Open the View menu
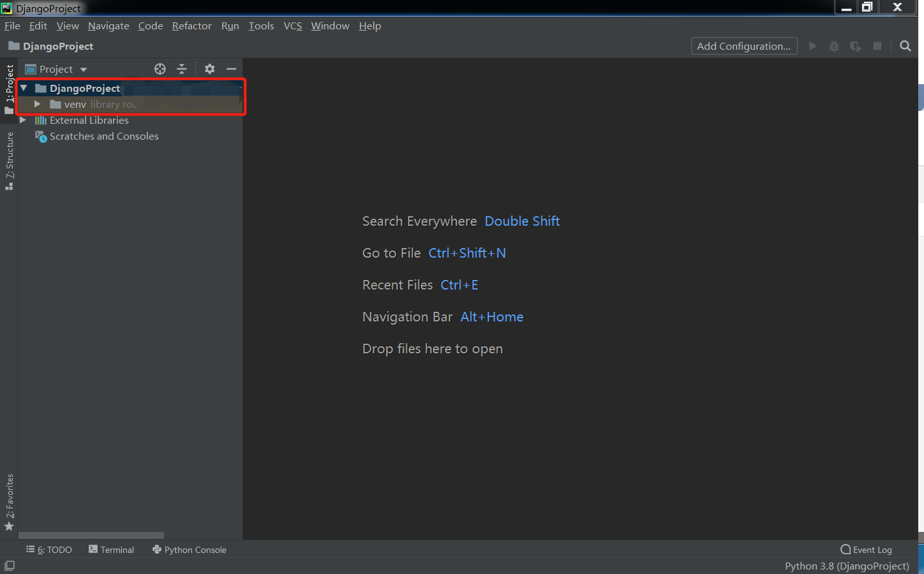The width and height of the screenshot is (924, 574). point(68,26)
